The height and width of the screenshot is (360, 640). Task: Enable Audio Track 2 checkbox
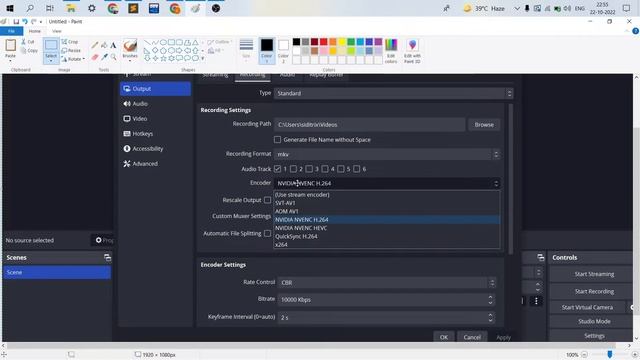293,169
